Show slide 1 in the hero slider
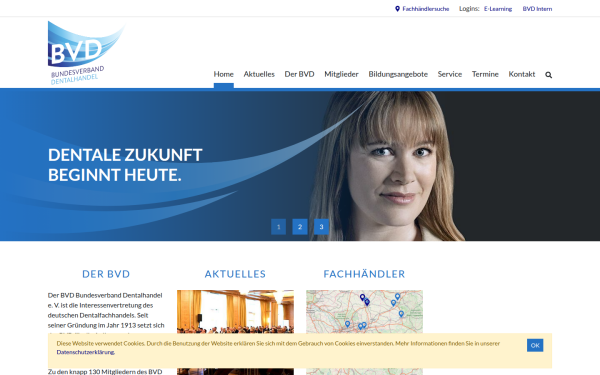This screenshot has height=375, width=600. pyautogui.click(x=279, y=227)
